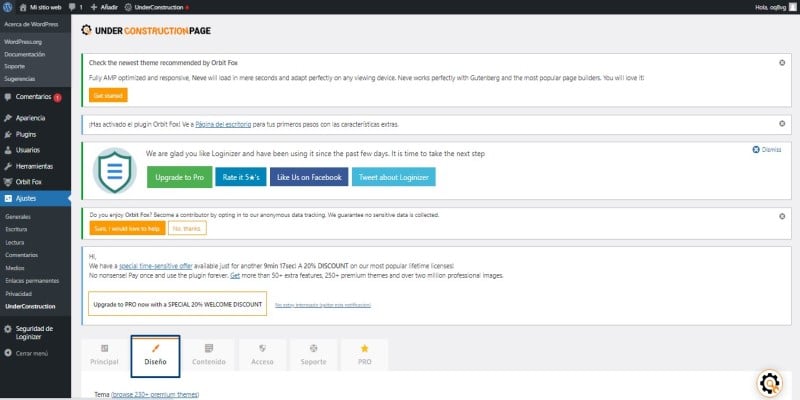800x400 pixels.
Task: Dismiss the Orbit Fox activated notice
Action: pyautogui.click(x=782, y=123)
